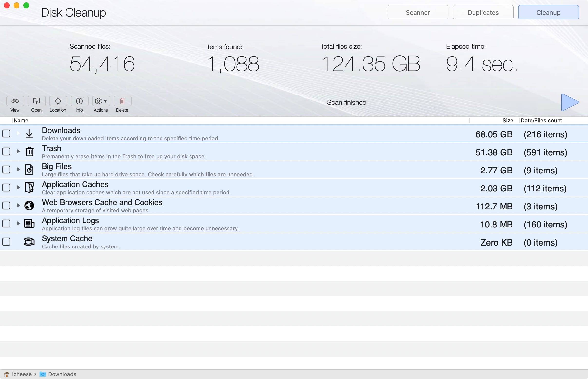Switch to Duplicates tab
This screenshot has height=379, width=588.
point(483,12)
